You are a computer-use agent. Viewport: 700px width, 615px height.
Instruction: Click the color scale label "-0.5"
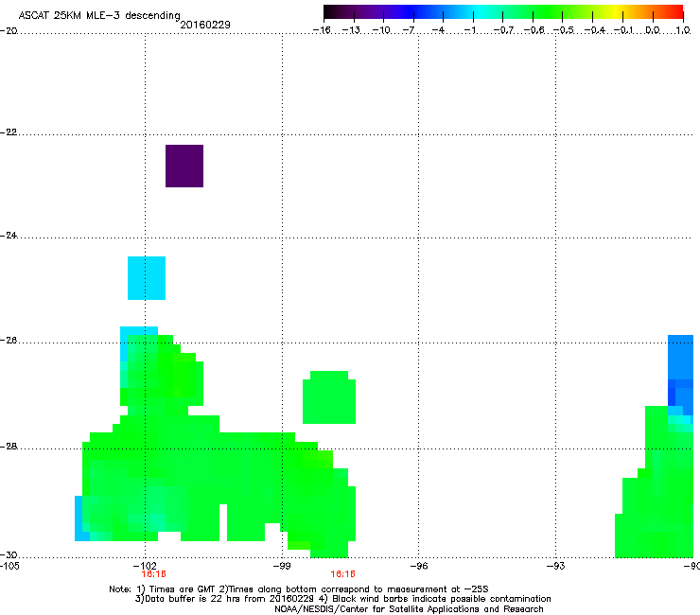(564, 30)
